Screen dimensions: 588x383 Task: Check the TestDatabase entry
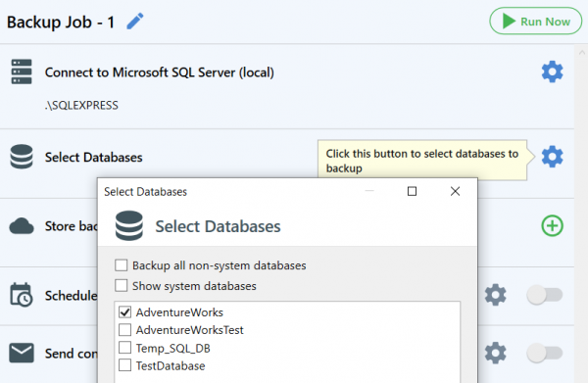pos(124,365)
